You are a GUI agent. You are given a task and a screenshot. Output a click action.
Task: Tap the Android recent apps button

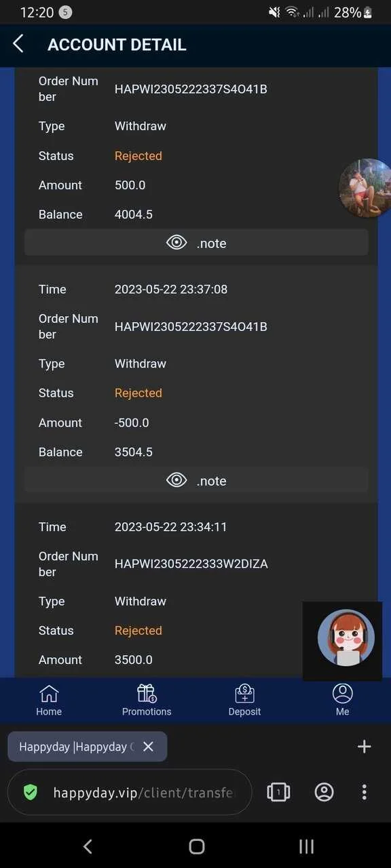(x=306, y=846)
